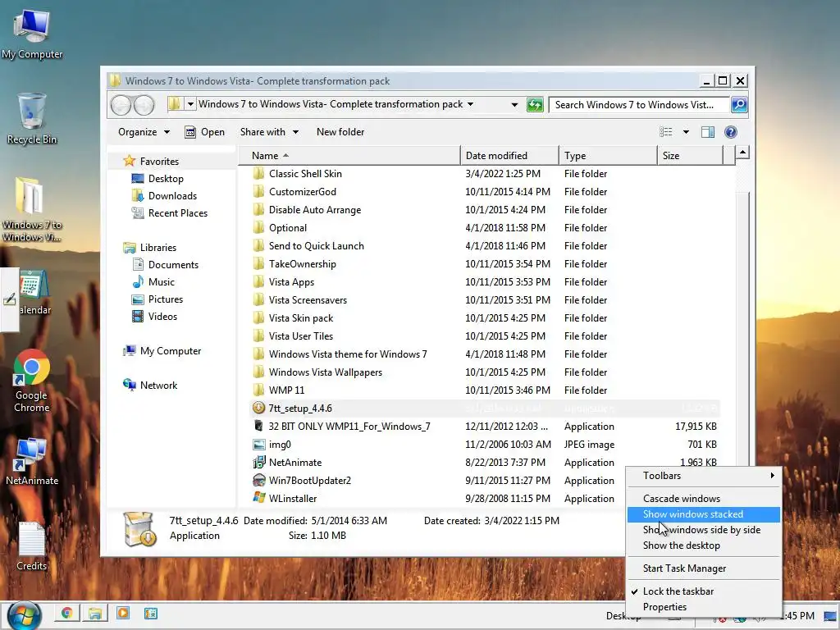Screen dimensions: 840x630
Task: Click NetAnimate desktop shortcut
Action: tap(32, 462)
